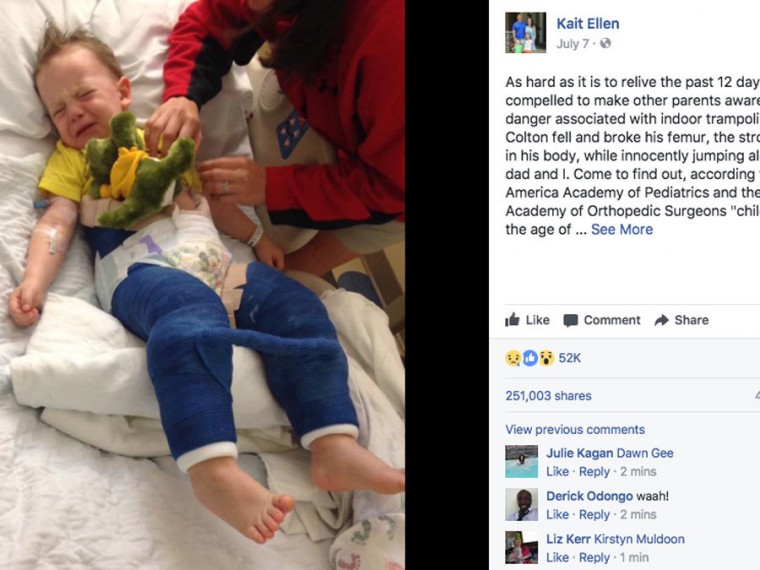Click the tagged name Kirstyn Muldoon
760x570 pixels.
[x=639, y=539]
